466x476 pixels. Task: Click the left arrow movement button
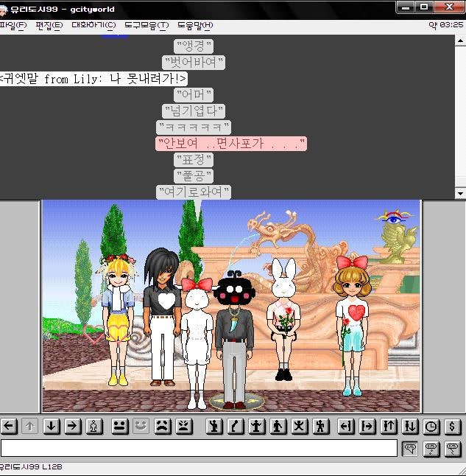pos(10,426)
